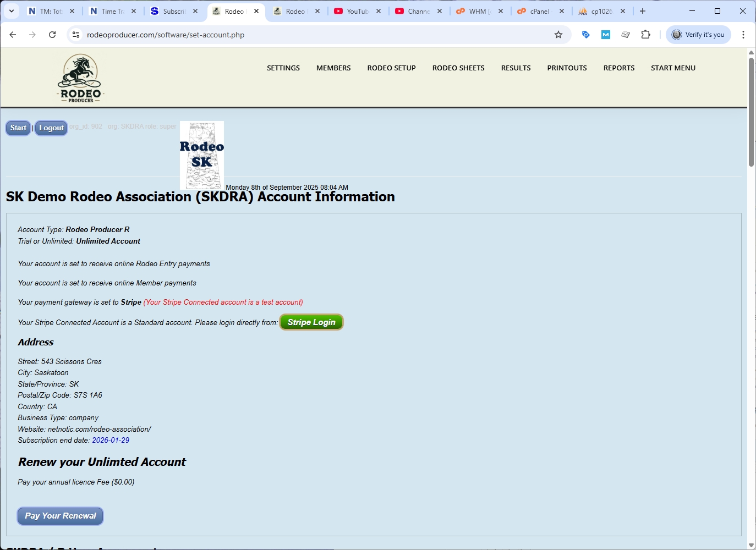Viewport: 756px width, 550px height.
Task: Open the SETTINGS menu
Action: click(283, 68)
